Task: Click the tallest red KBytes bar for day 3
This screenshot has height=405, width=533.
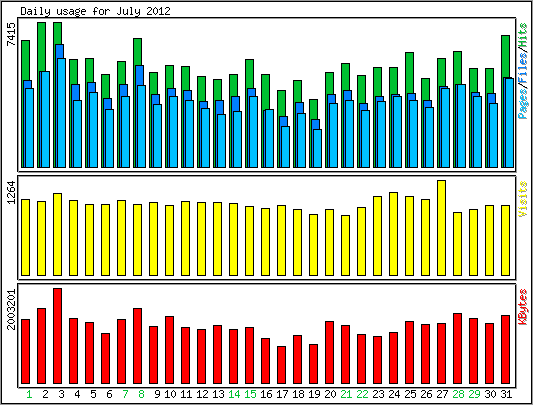Action: click(57, 336)
